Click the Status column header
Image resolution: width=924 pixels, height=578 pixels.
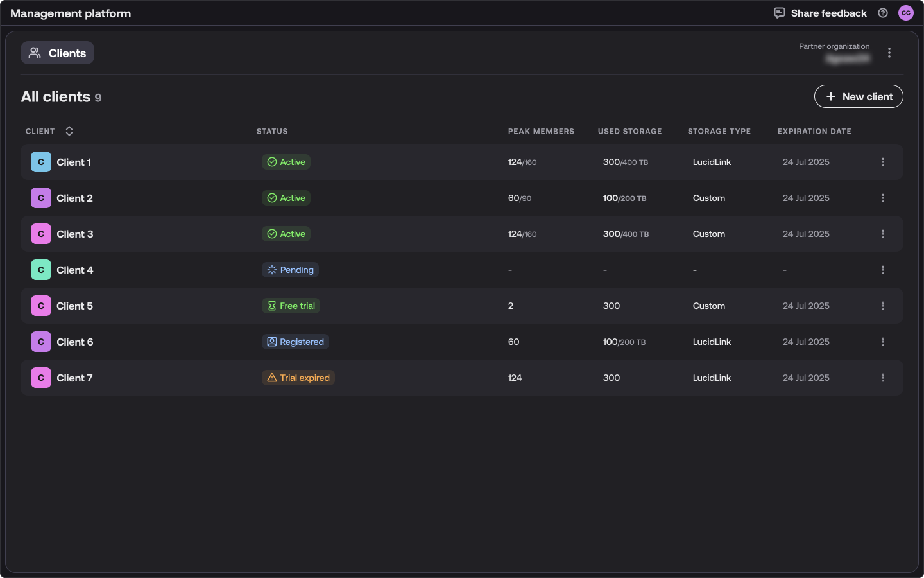(x=272, y=131)
